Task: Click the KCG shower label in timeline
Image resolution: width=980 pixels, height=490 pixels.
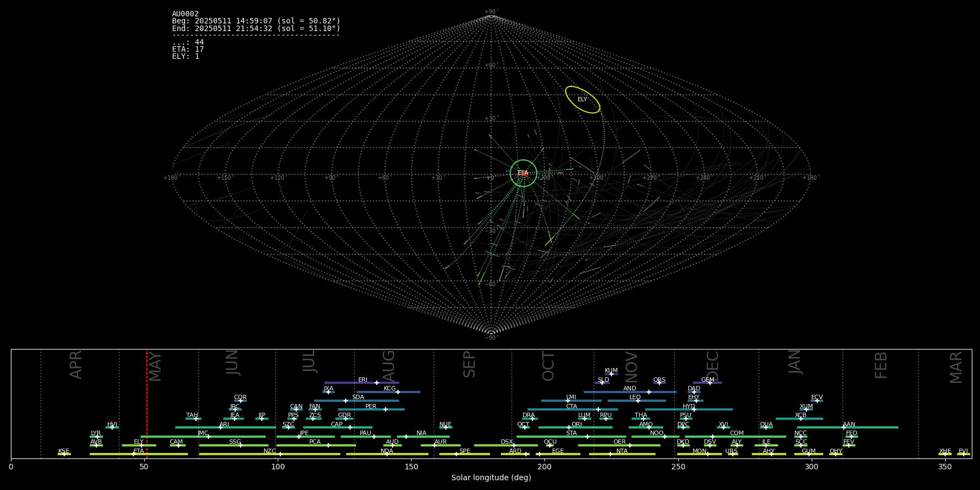Action: pyautogui.click(x=390, y=389)
